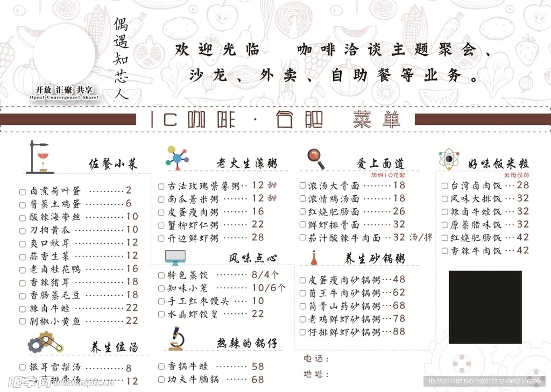Check the box for 卤煮荷叶蛋

click(23, 192)
